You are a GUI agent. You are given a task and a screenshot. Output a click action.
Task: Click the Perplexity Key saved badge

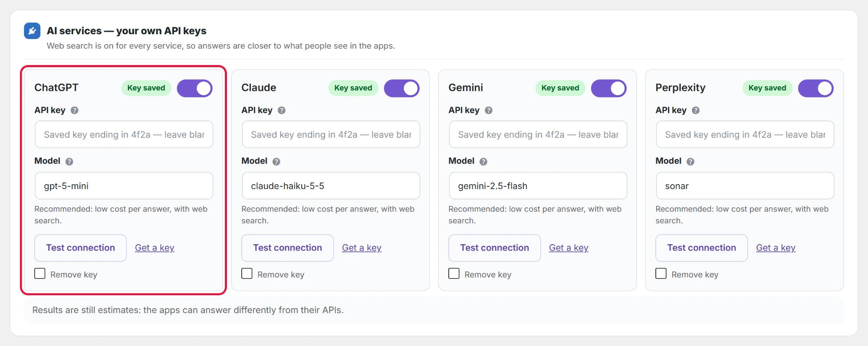pyautogui.click(x=767, y=88)
